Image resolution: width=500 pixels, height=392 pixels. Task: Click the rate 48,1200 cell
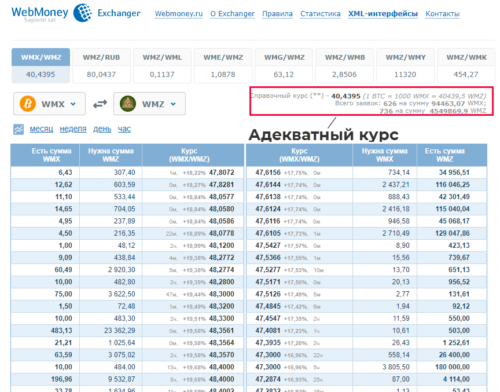point(221,245)
